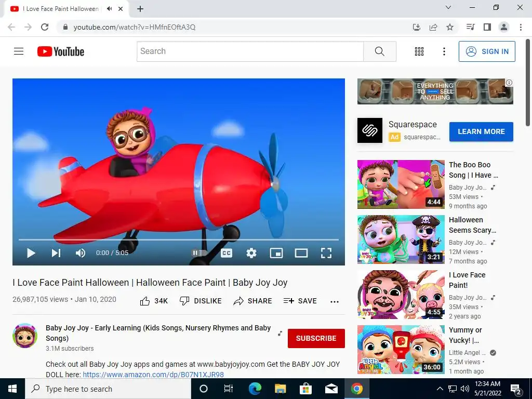Click Halloween Seems Scary title text
This screenshot has width=532, height=399.
(473, 225)
